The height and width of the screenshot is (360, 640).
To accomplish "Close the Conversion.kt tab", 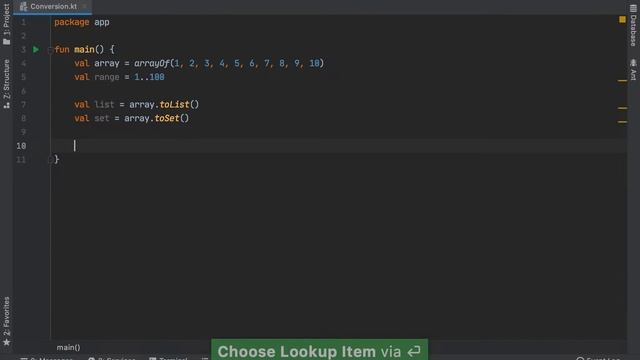I will click(84, 7).
